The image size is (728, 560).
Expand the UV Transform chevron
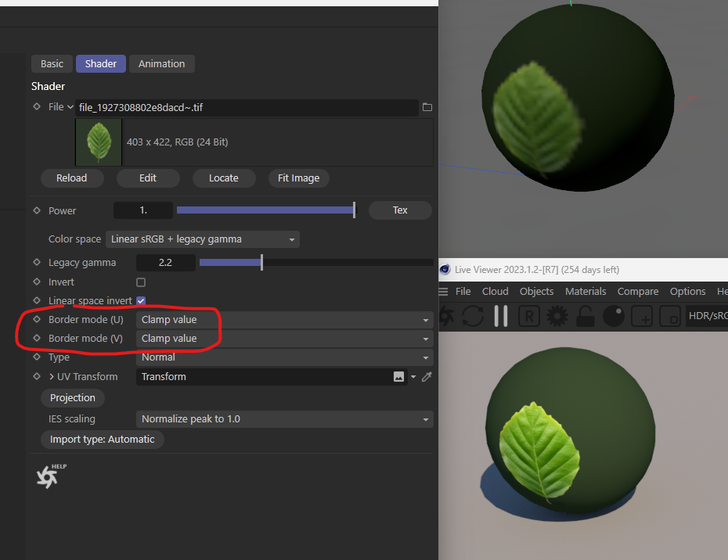tap(52, 377)
